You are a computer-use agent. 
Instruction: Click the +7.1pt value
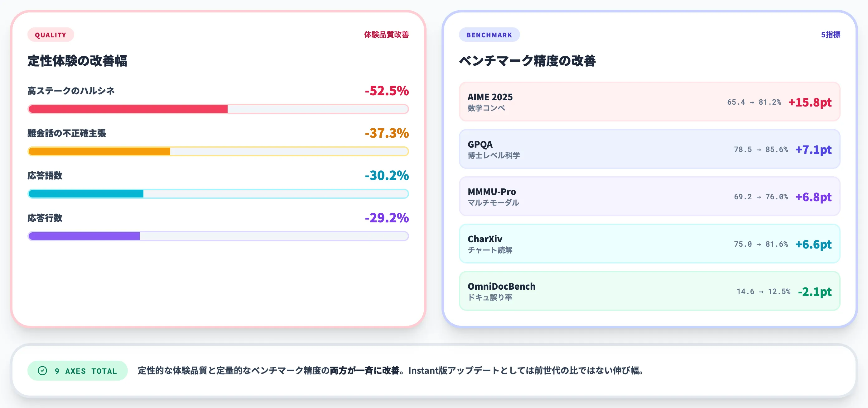click(x=813, y=149)
